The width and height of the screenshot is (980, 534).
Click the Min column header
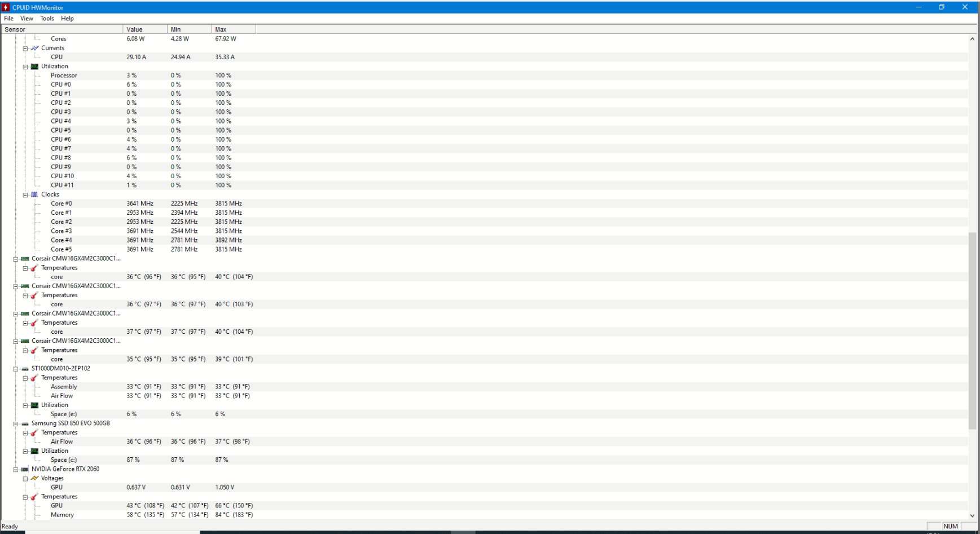189,29
